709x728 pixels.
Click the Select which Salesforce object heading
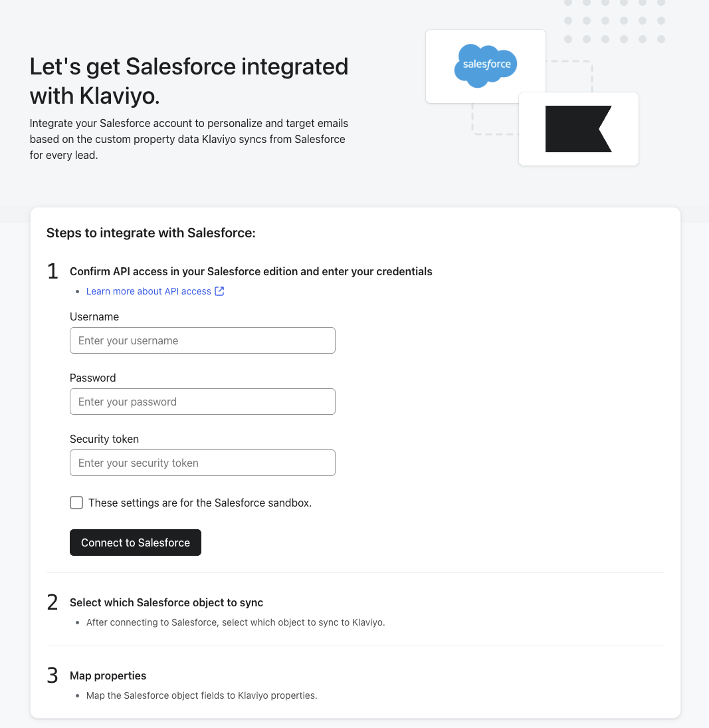[x=167, y=602]
